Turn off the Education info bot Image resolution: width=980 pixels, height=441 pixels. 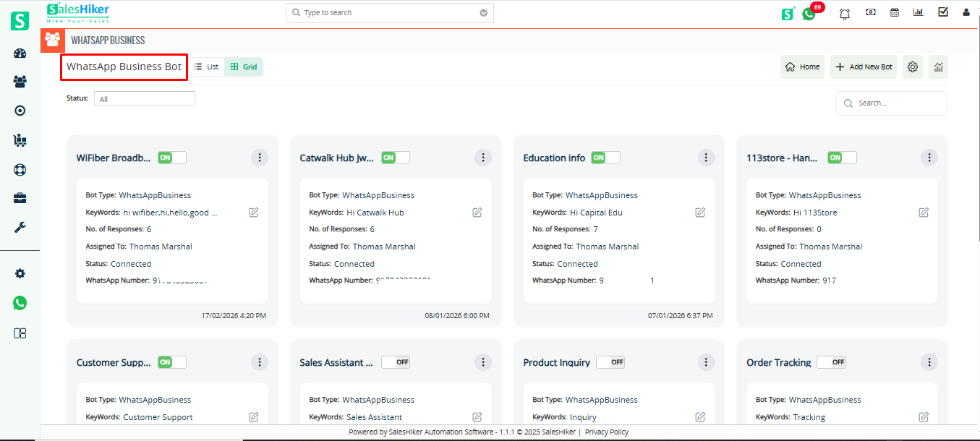(x=605, y=157)
